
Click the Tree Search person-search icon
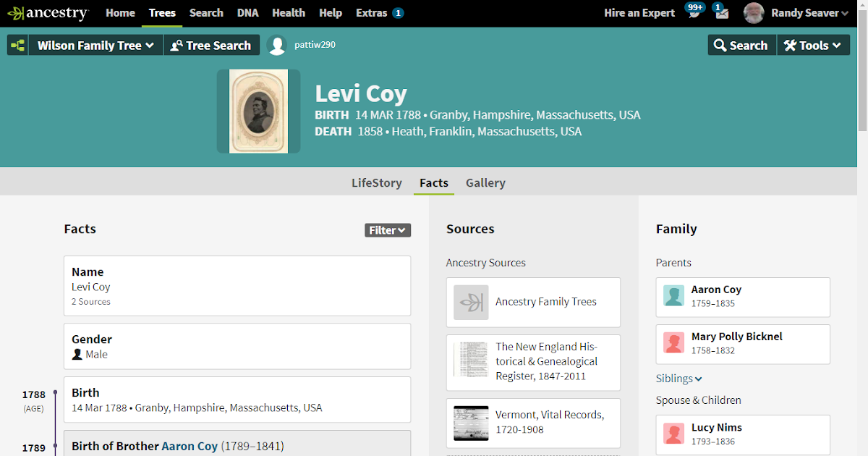(x=174, y=45)
